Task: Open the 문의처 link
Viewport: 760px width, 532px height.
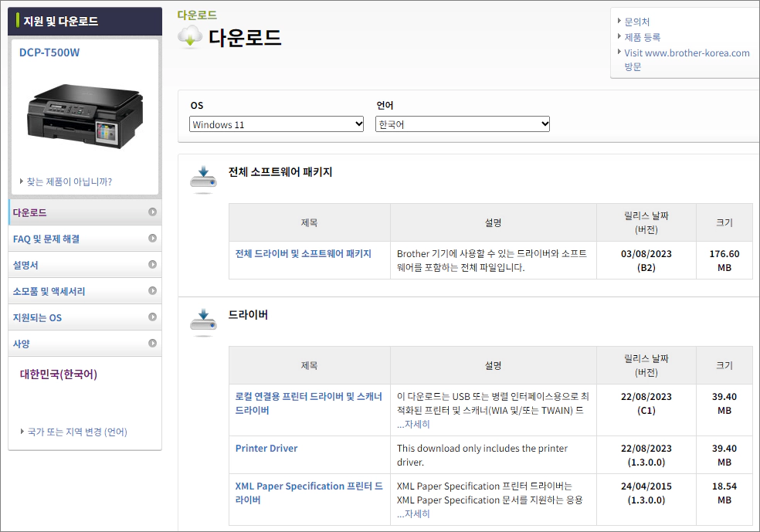Action: coord(636,22)
